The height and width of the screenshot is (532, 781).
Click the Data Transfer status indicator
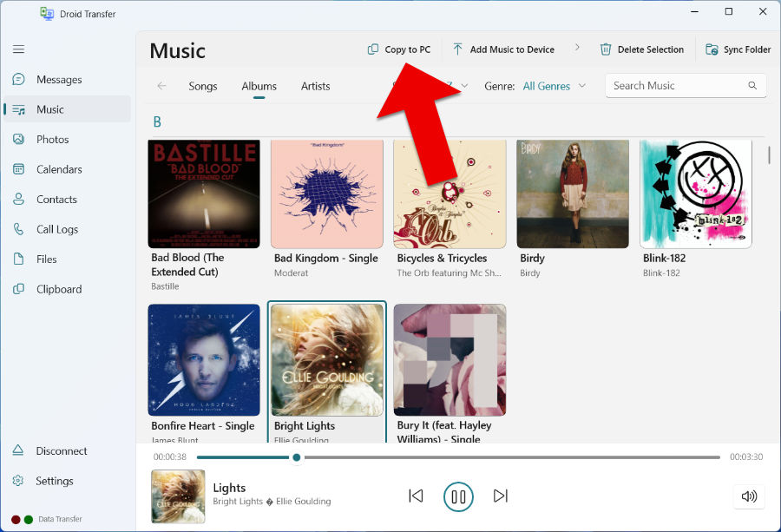(x=47, y=519)
